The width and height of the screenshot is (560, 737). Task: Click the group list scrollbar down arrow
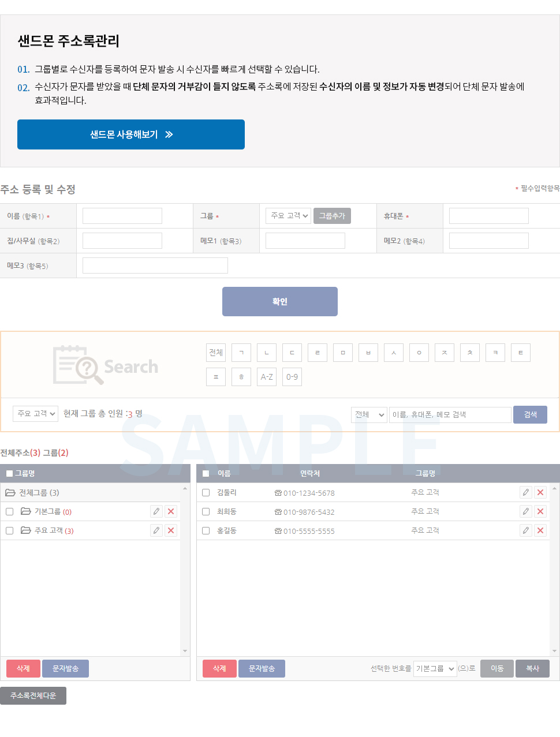pyautogui.click(x=185, y=651)
